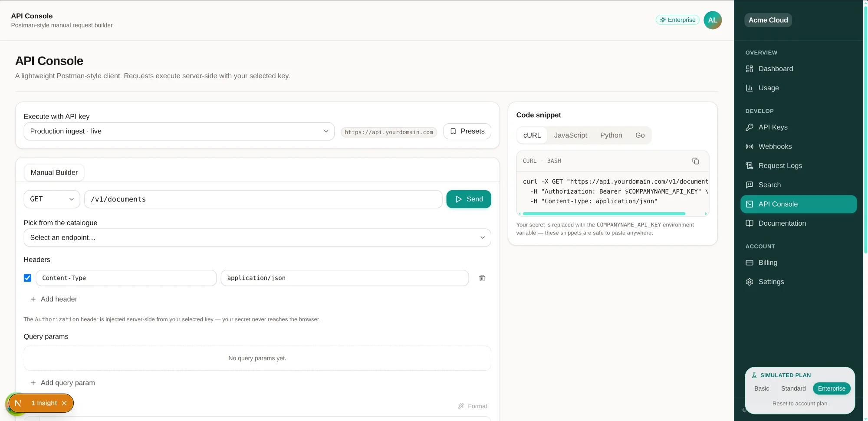Image resolution: width=868 pixels, height=421 pixels.
Task: Go to the Billing page
Action: [x=799, y=263]
